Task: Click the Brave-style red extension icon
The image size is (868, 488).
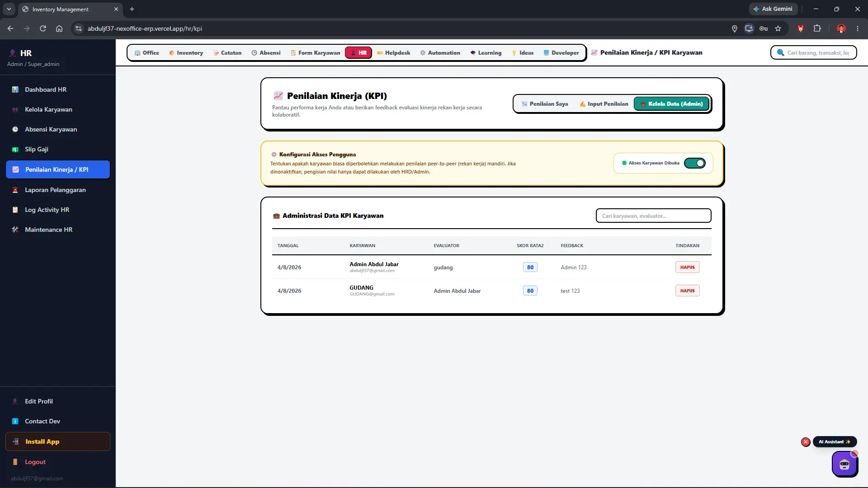Action: click(801, 28)
